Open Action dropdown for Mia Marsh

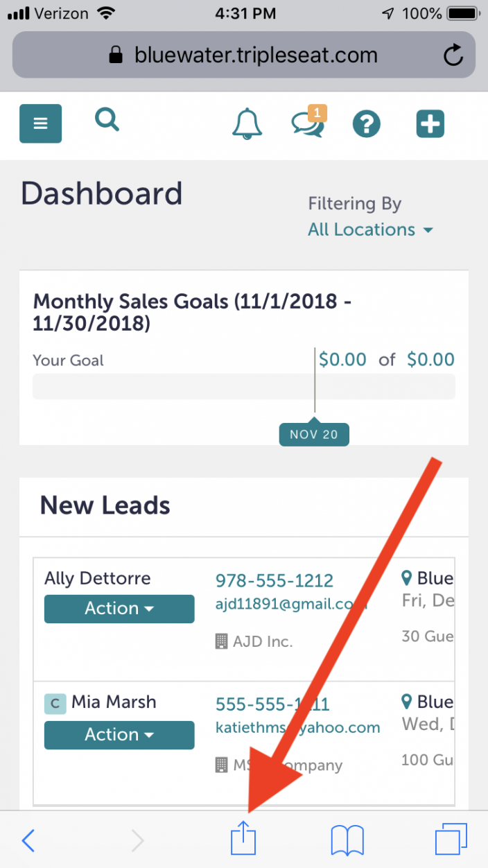click(x=119, y=735)
